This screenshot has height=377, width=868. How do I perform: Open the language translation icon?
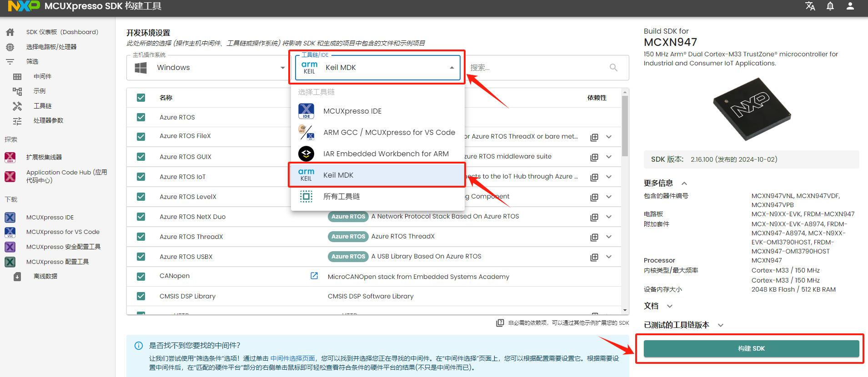810,6
